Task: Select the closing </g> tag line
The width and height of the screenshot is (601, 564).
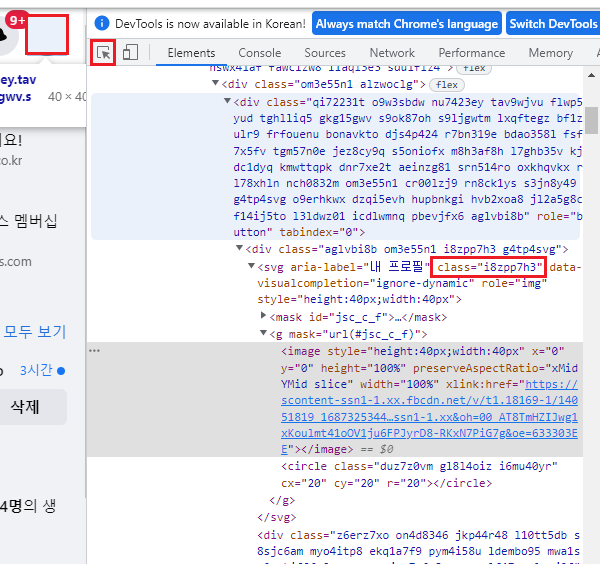Action: coord(282,500)
